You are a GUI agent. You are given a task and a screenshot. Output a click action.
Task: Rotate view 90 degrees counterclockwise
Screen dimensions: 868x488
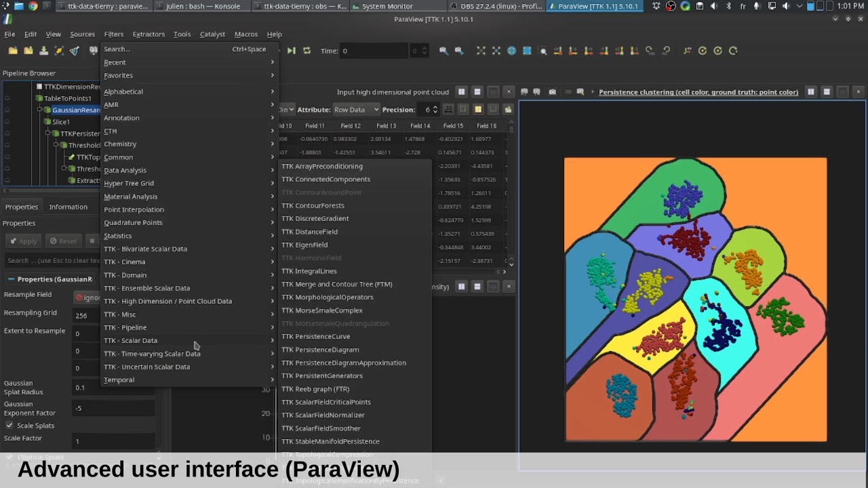pyautogui.click(x=666, y=51)
